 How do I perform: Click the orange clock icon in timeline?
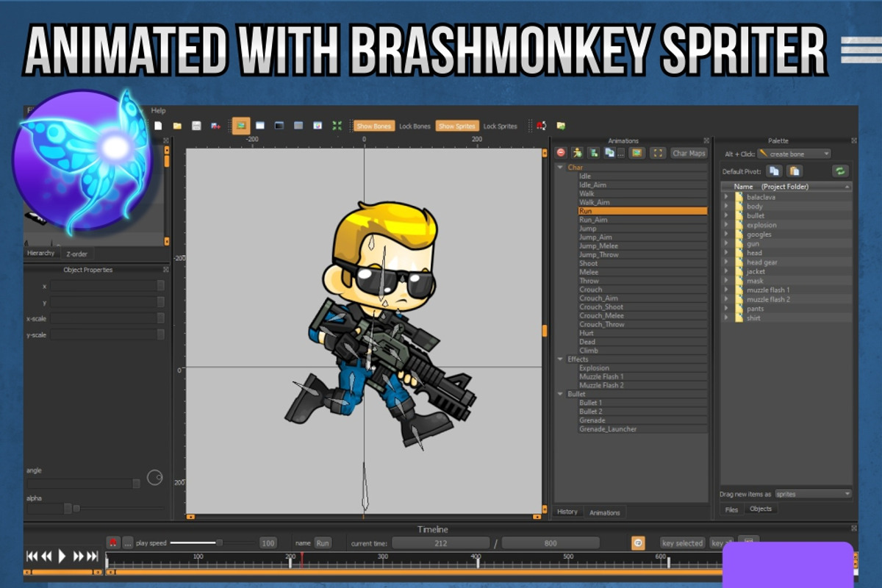click(x=639, y=542)
